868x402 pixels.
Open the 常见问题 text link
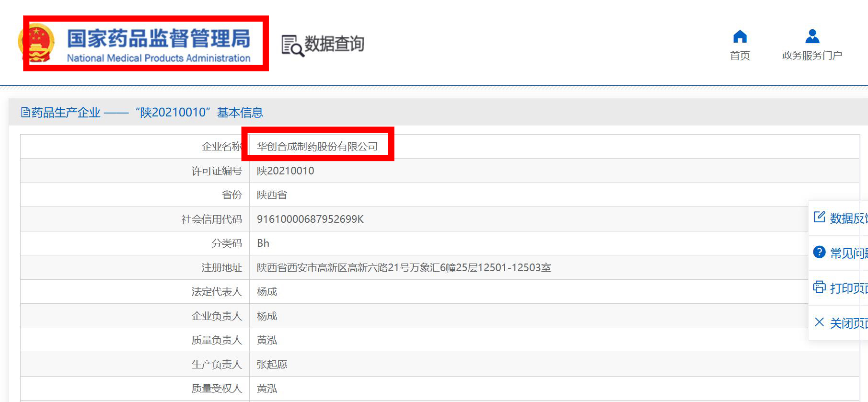[849, 253]
